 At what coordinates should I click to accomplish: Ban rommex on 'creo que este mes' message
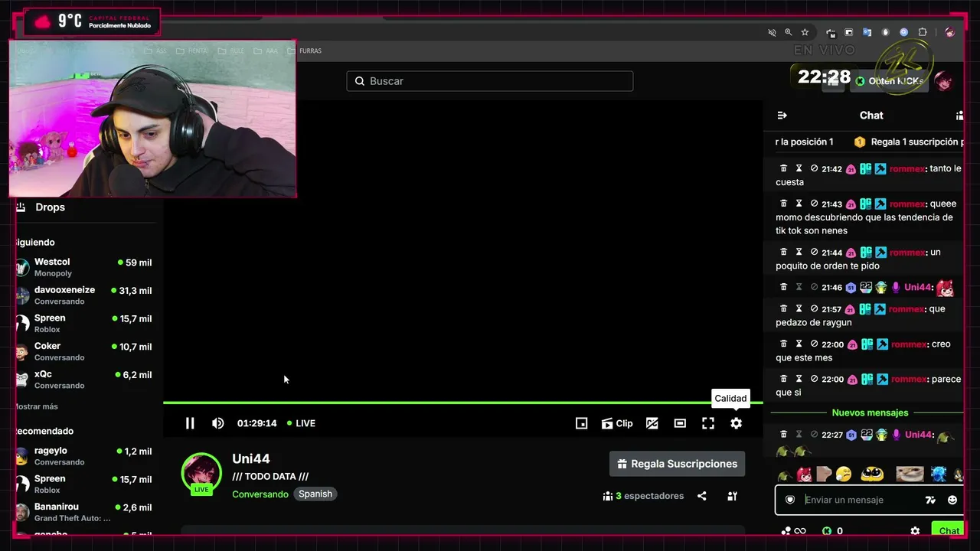tap(814, 344)
